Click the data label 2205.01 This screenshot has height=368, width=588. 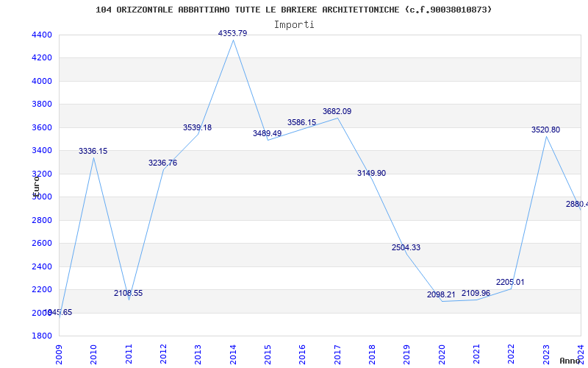coord(510,282)
